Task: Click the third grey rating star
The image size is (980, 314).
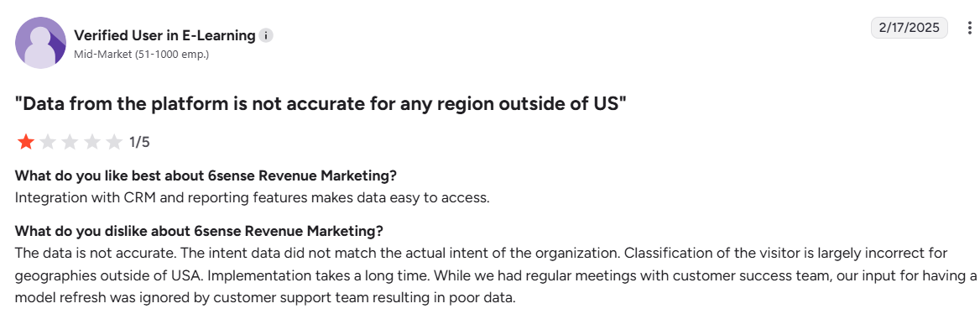Action: tap(70, 142)
